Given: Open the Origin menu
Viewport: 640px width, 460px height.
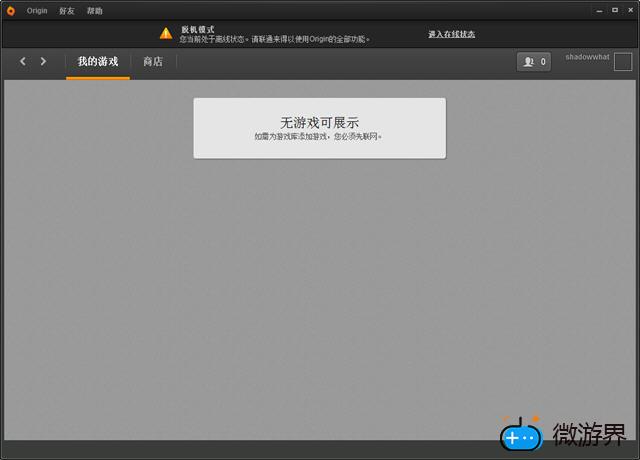Looking at the screenshot, I should pyautogui.click(x=37, y=11).
